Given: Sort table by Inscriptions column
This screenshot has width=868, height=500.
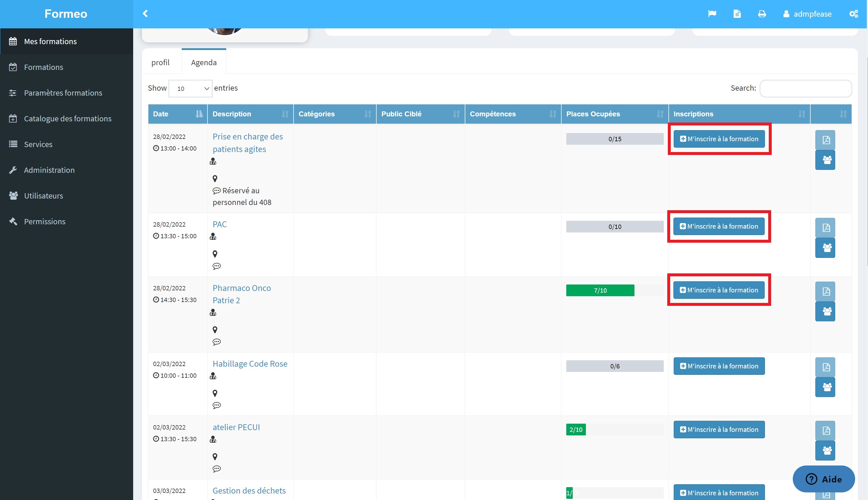Looking at the screenshot, I should 739,114.
